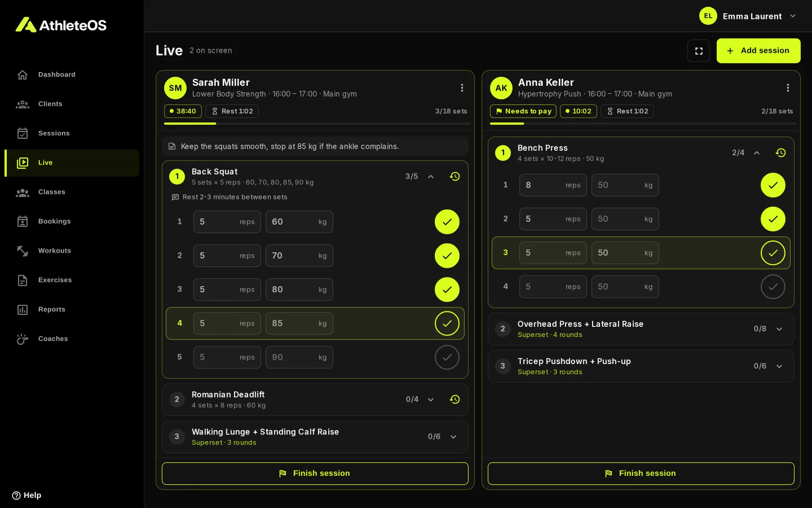Expand Overhead Press + Lateral Raise superset
The height and width of the screenshot is (508, 812).
(779, 329)
